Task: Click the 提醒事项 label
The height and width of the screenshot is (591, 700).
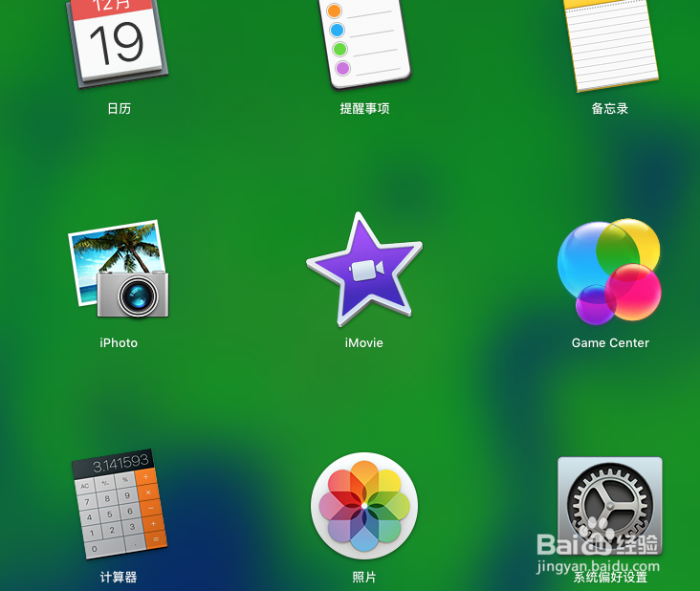Action: tap(364, 108)
